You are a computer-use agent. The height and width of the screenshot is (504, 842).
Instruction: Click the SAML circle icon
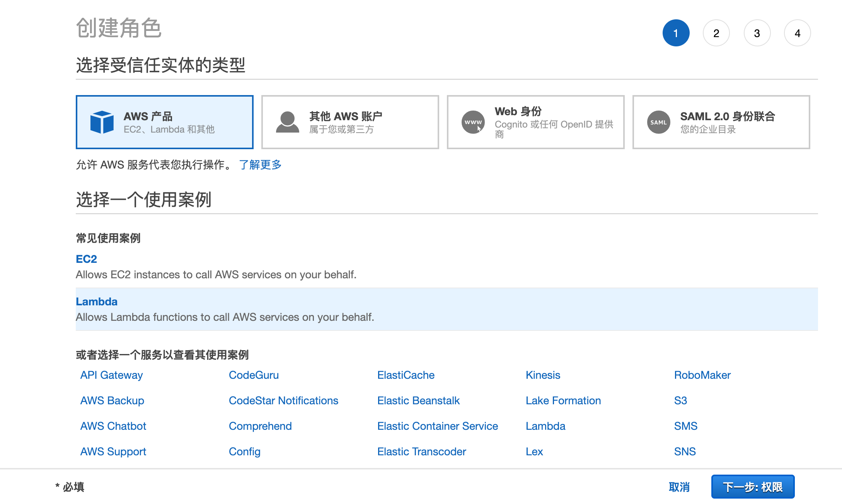click(658, 122)
